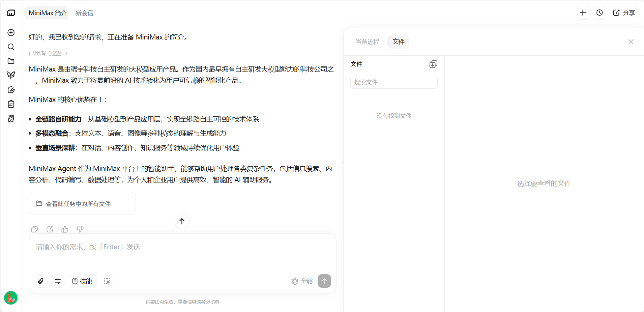The height and width of the screenshot is (312, 644).
Task: Click the 全链路自研能力 bold heading
Action: pyautogui.click(x=58, y=119)
